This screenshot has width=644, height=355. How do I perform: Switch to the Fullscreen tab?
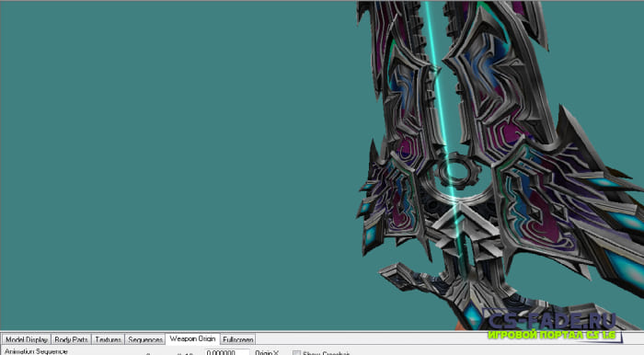coord(237,339)
